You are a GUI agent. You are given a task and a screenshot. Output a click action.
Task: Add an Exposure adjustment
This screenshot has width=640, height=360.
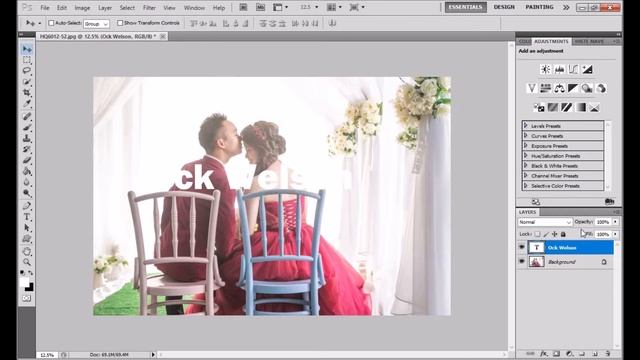coord(587,69)
